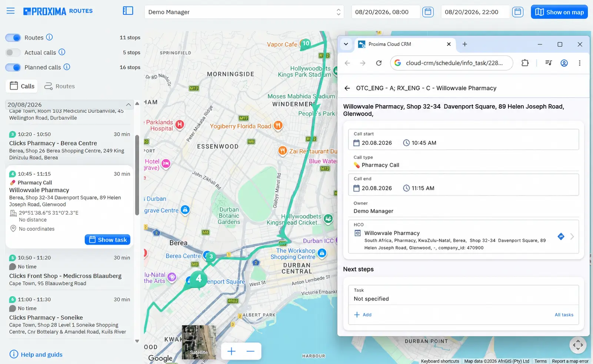
Task: Click the Pharmacy Call type value
Action: pos(380,165)
